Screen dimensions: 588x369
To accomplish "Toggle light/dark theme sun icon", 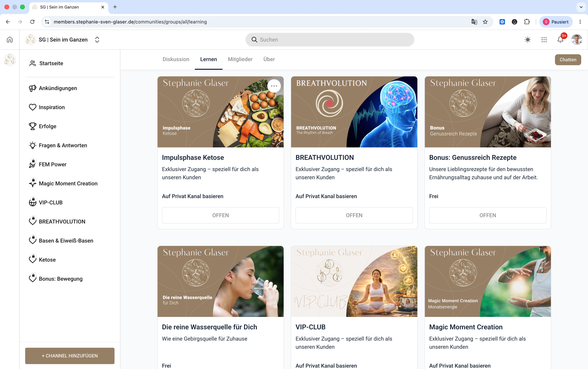I will [x=528, y=39].
